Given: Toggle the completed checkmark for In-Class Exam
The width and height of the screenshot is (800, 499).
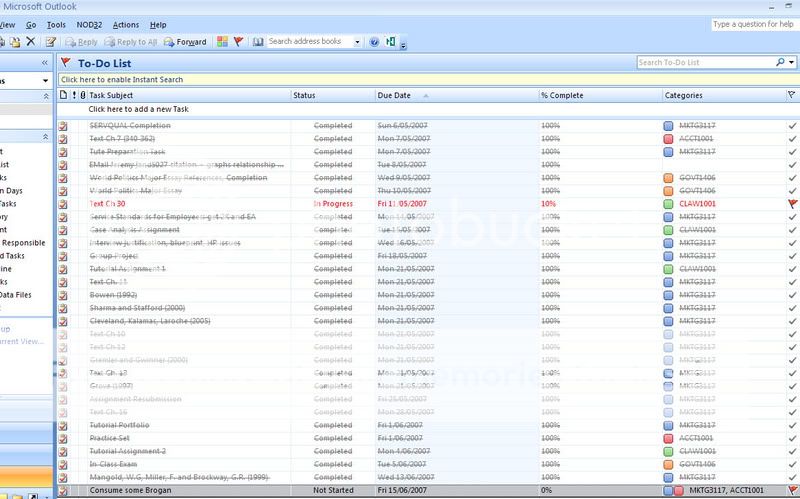Looking at the screenshot, I should 792,464.
